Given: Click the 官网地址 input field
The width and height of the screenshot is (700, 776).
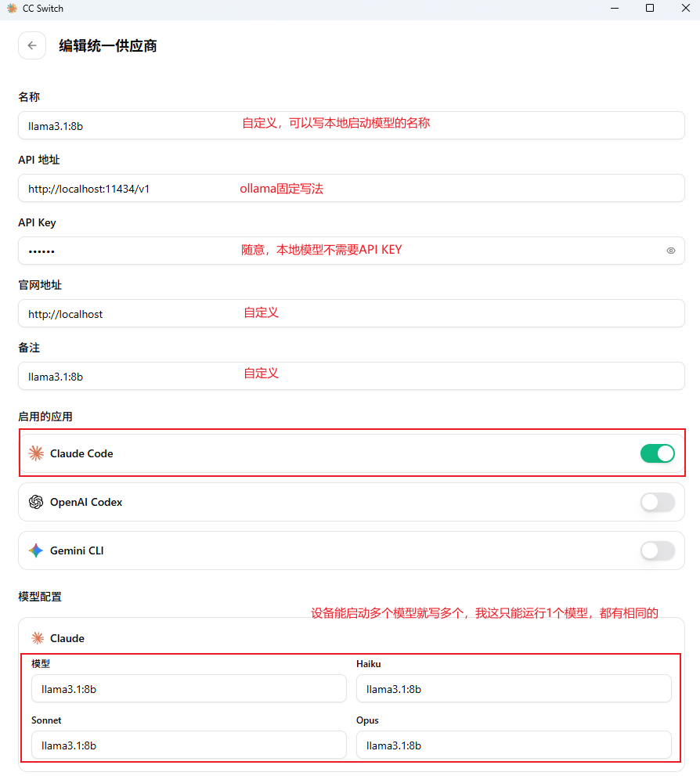Looking at the screenshot, I should coord(352,313).
